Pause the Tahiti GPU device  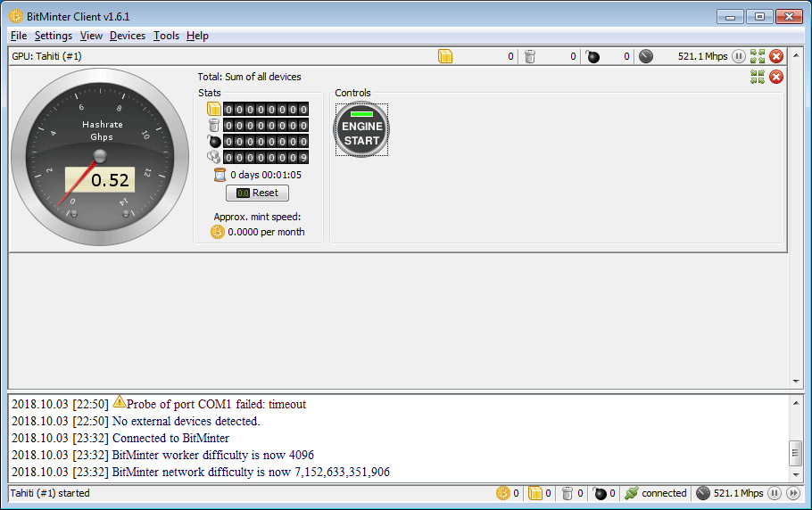739,56
